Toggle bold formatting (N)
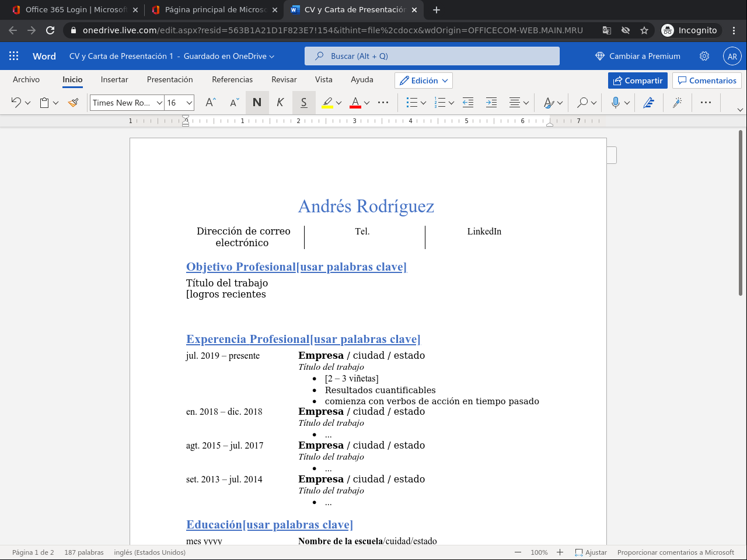The height and width of the screenshot is (560, 747). click(257, 103)
